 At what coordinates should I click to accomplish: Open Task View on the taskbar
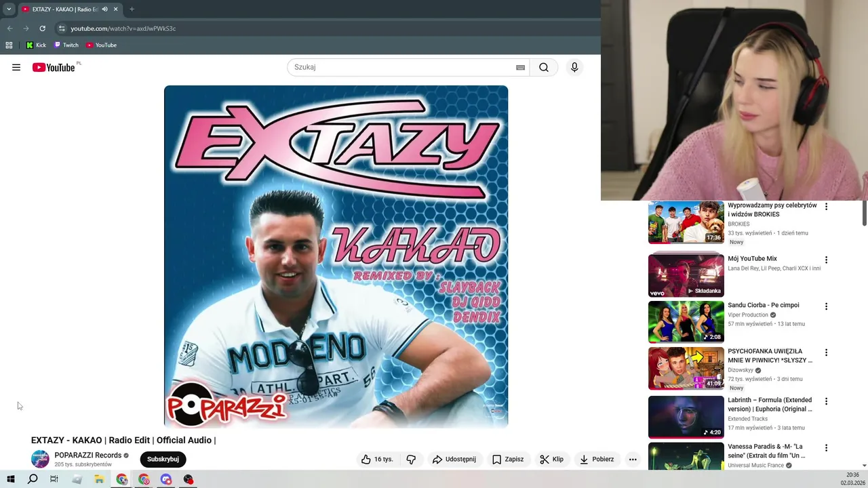click(54, 479)
